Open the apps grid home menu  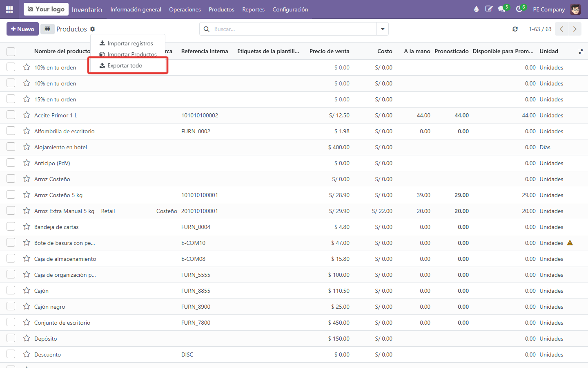coord(9,9)
